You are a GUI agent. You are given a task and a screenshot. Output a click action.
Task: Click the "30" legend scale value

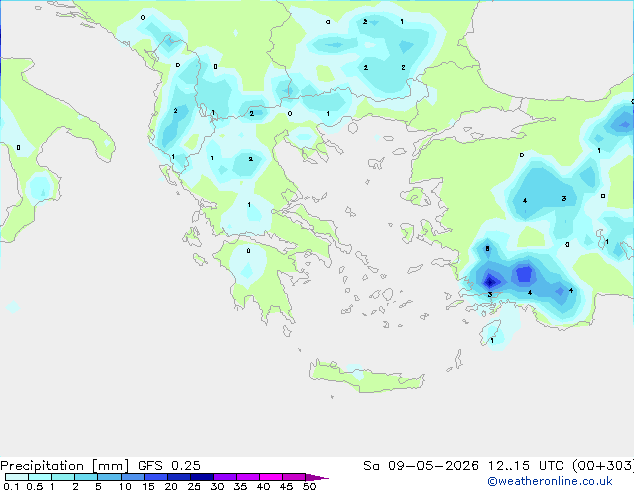tap(217, 486)
